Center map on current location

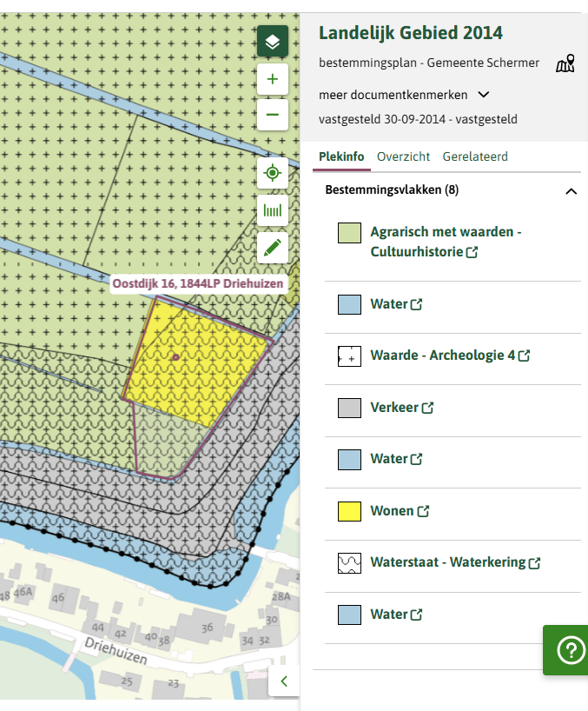(x=273, y=173)
